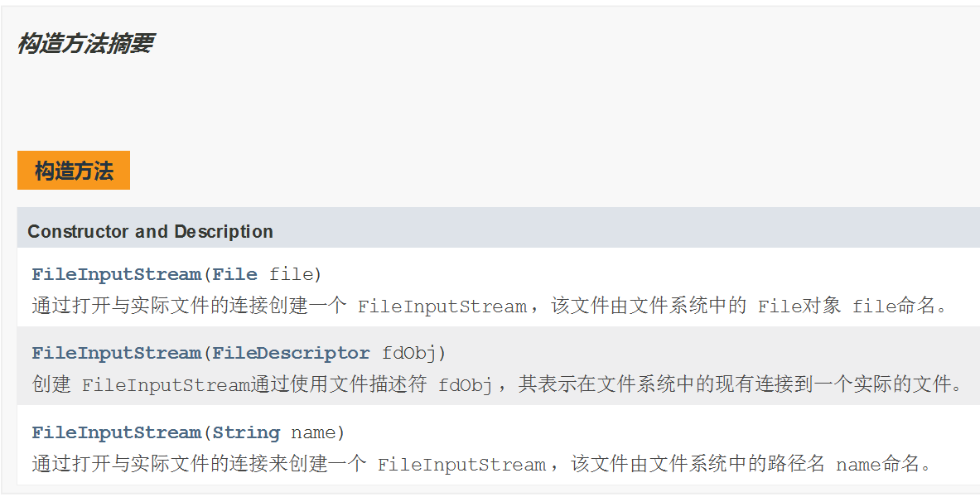Click the 构造方法摘要 section heading
The width and height of the screenshot is (980, 502).
(85, 44)
